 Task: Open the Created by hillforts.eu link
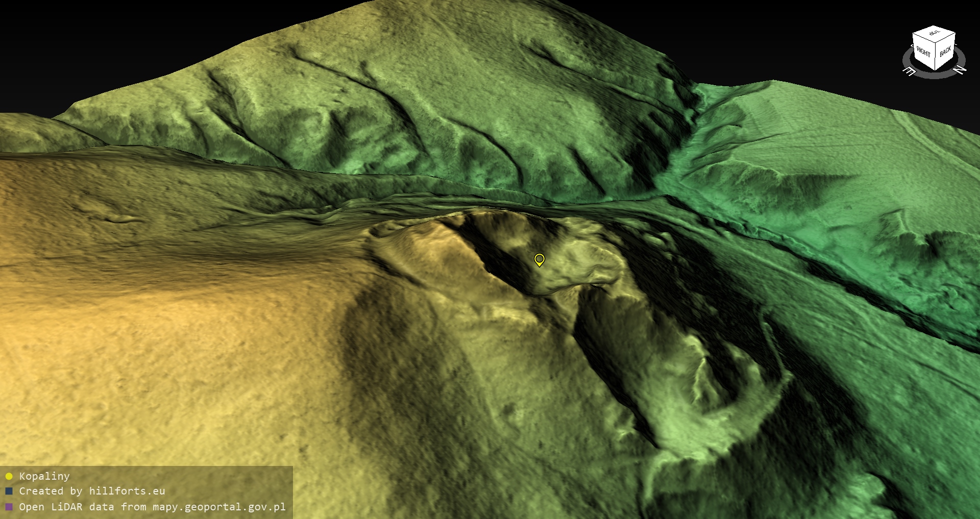pos(92,491)
